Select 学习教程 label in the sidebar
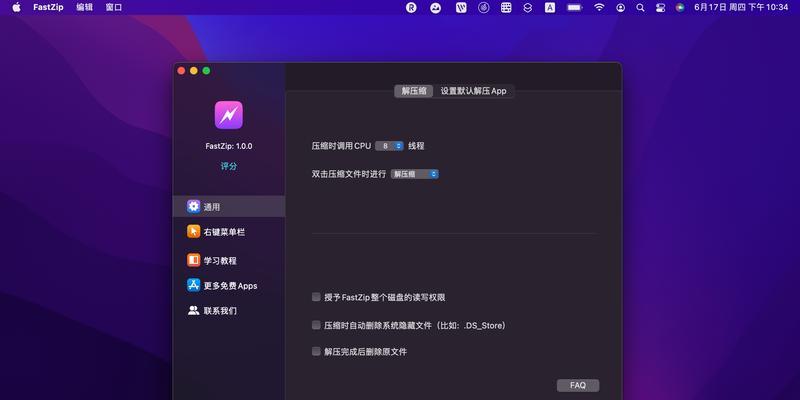This screenshot has width=800, height=400. [x=220, y=261]
